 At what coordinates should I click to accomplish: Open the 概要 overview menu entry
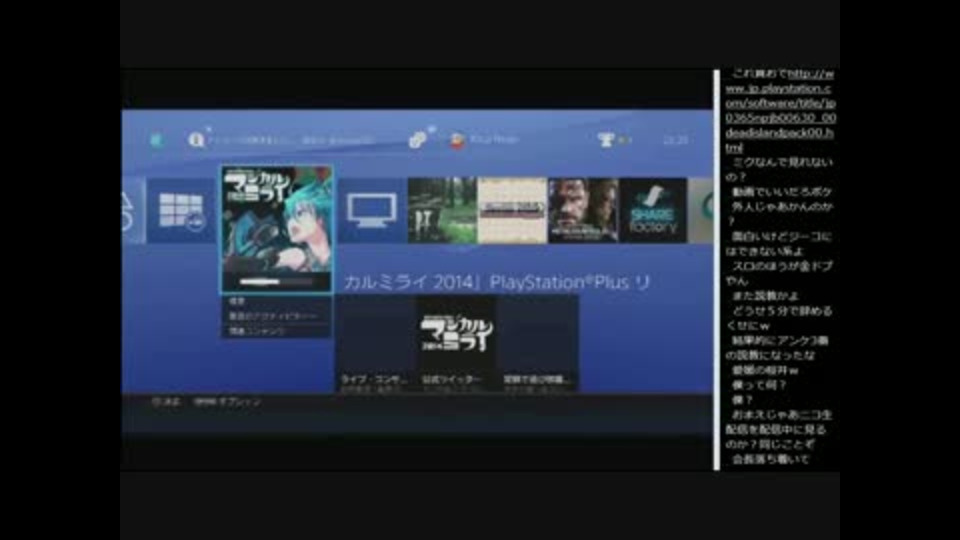pyautogui.click(x=277, y=301)
